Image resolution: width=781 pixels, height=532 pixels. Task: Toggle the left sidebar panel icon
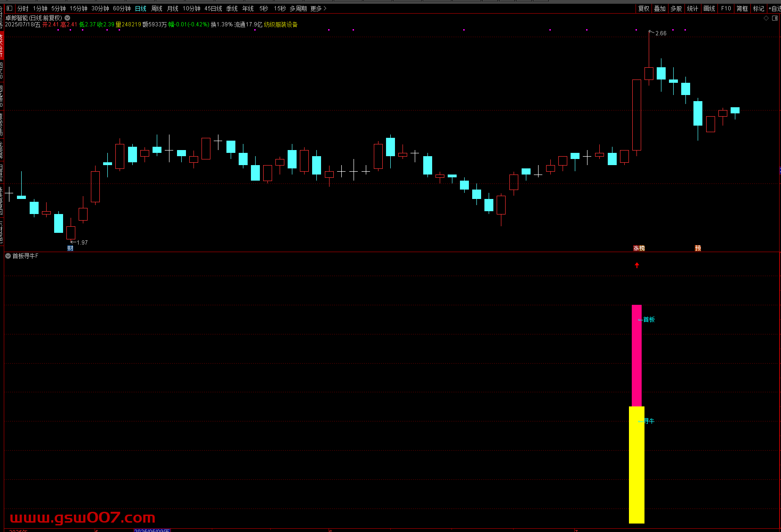pos(9,8)
